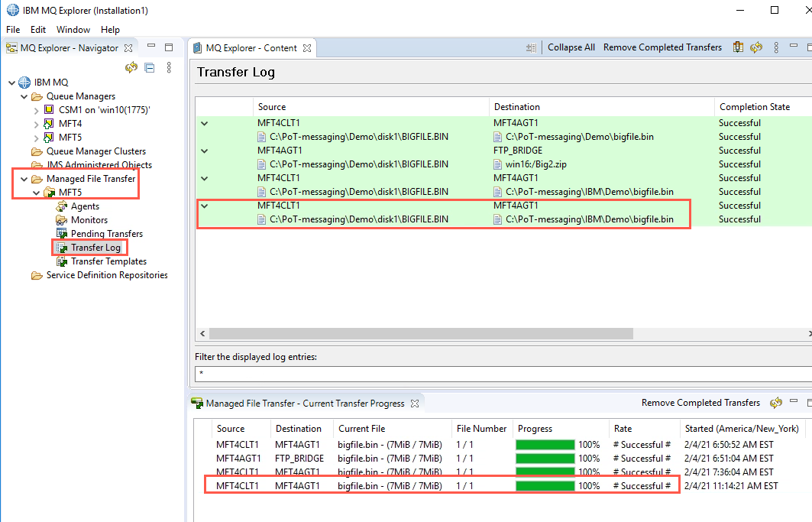Close the Current Transfer Progress tab
This screenshot has height=522, width=812.
tap(414, 404)
